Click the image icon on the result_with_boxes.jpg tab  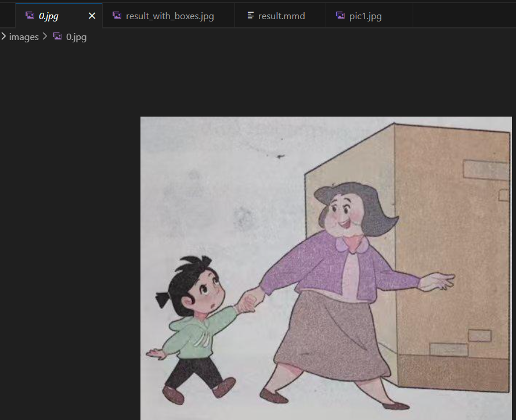coord(117,15)
